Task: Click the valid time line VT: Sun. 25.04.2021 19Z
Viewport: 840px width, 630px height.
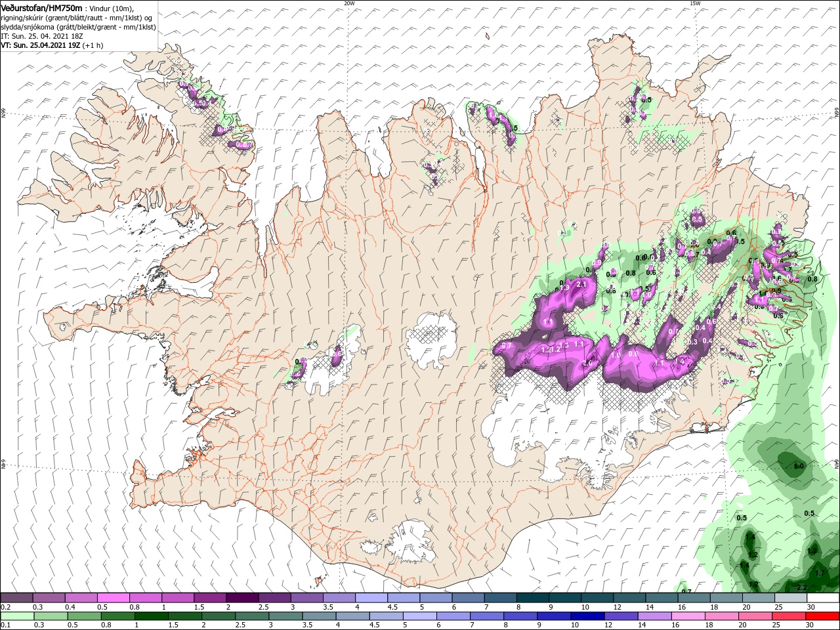Action: click(42, 45)
